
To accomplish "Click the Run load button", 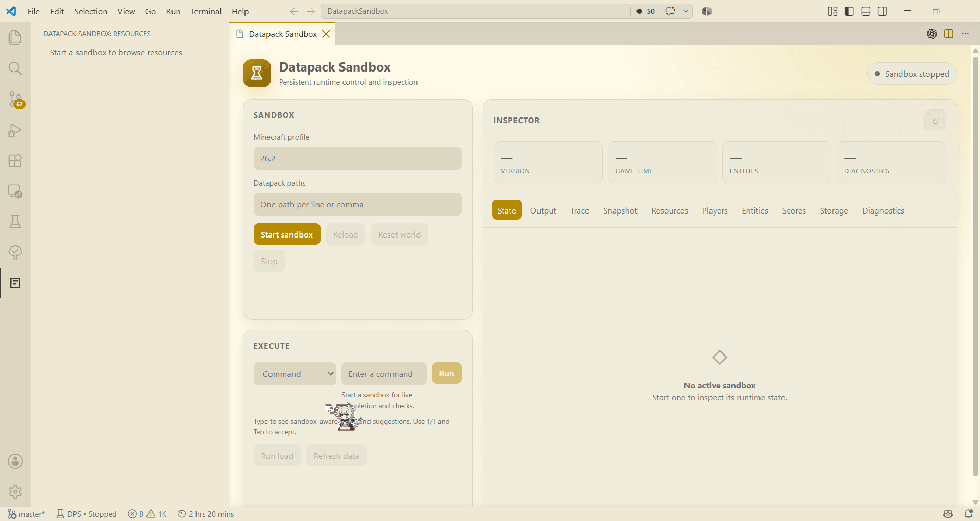I will pyautogui.click(x=277, y=455).
